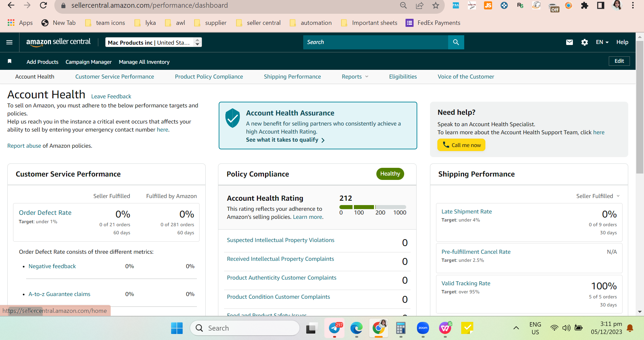Image resolution: width=644 pixels, height=340 pixels.
Task: Click the browser address bar
Action: click(x=228, y=5)
